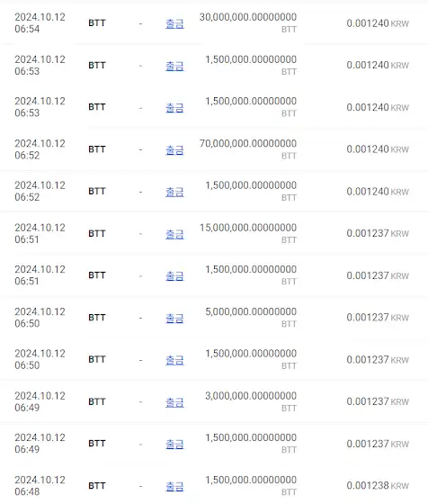Click the 0.001238 KRW price

pyautogui.click(x=378, y=485)
